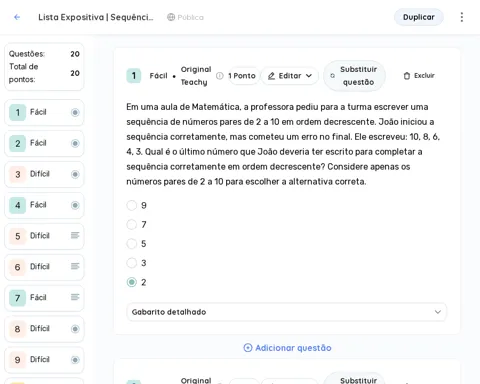Click the list title 'Lista Expositiva | Sequênci...'

click(x=96, y=17)
